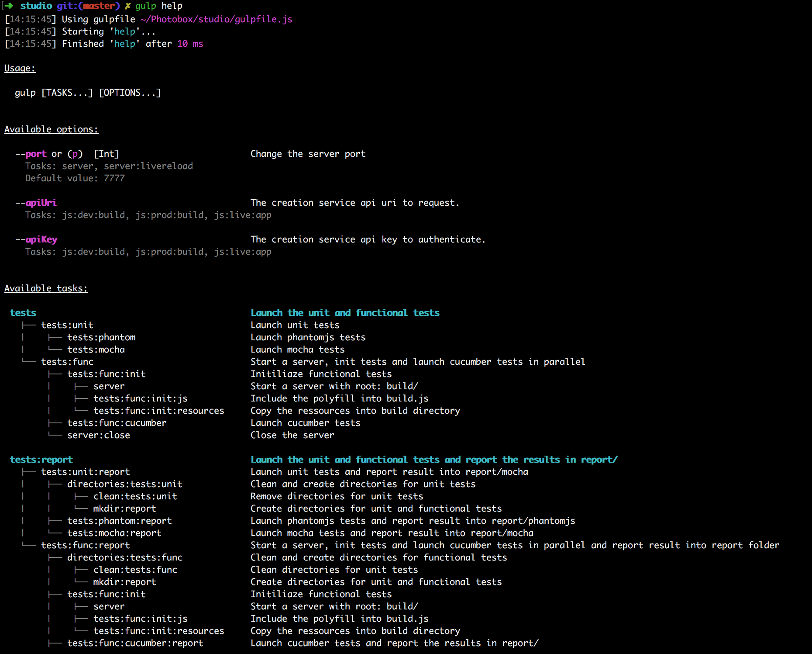Click the 'tests:func' tree entry
Image resolution: width=812 pixels, height=654 pixels.
67,362
